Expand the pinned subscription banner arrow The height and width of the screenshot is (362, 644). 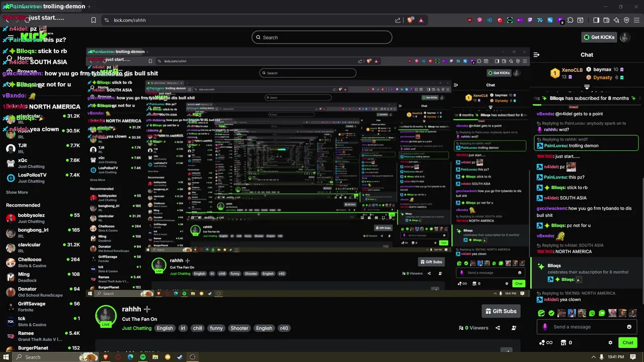(587, 87)
